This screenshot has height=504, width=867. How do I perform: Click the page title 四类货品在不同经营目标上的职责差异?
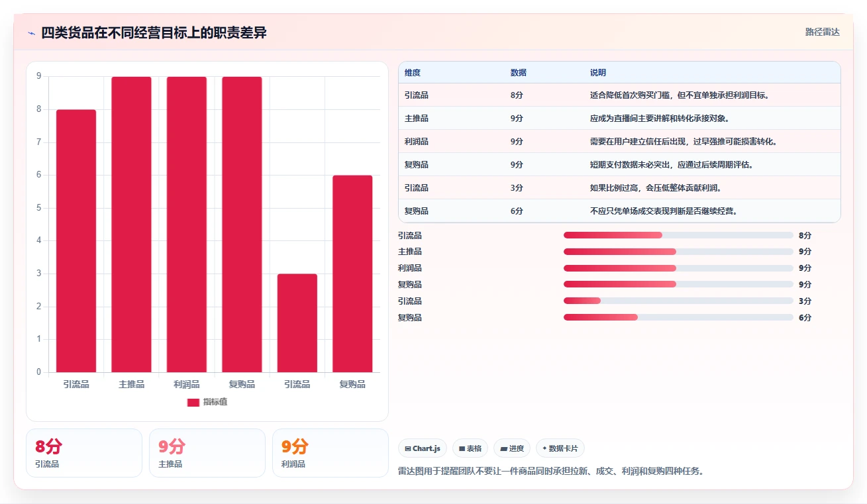(154, 32)
